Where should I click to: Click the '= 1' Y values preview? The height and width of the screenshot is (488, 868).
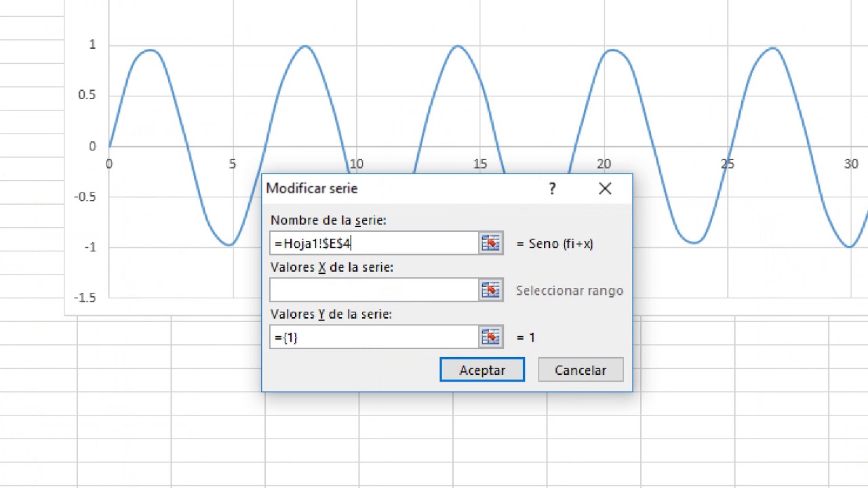pos(526,338)
